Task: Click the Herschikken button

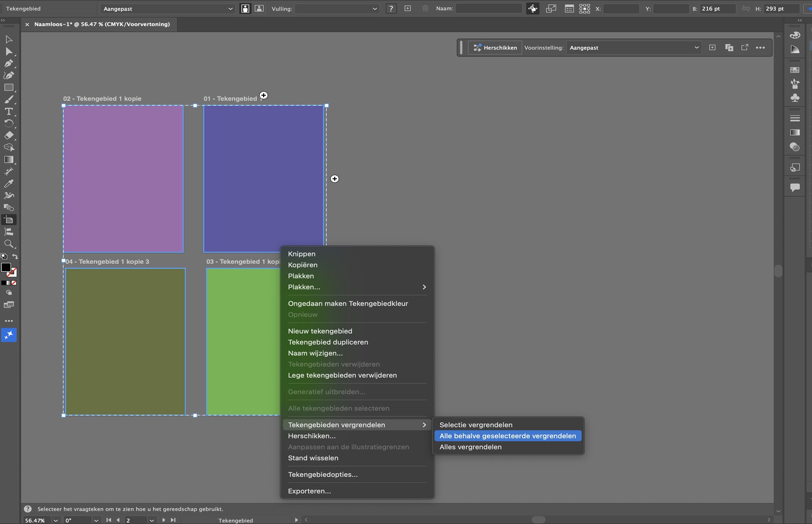Action: tap(495, 47)
